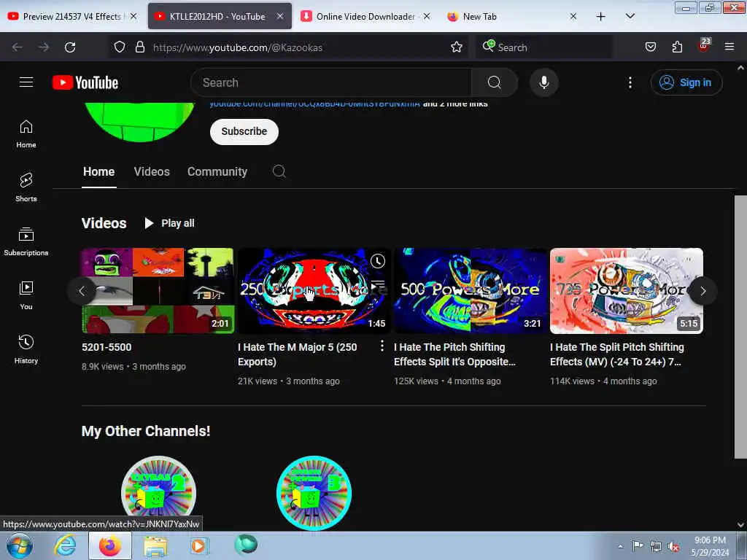
Task: Click the Sign in button
Action: pos(686,82)
